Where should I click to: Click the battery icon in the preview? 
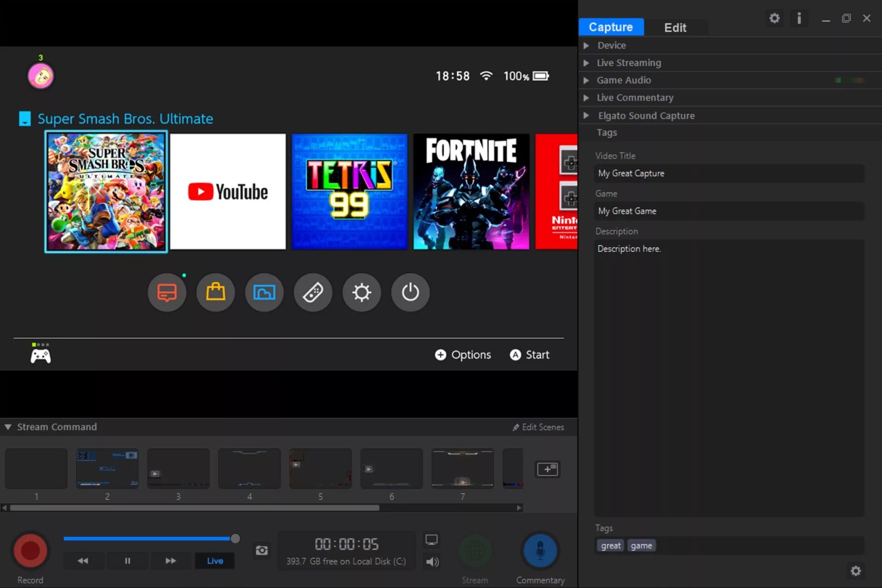point(541,76)
